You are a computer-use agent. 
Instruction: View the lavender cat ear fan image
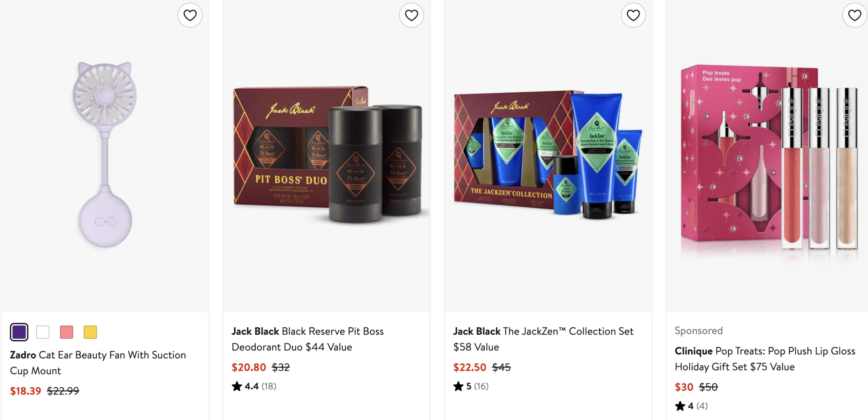click(105, 154)
